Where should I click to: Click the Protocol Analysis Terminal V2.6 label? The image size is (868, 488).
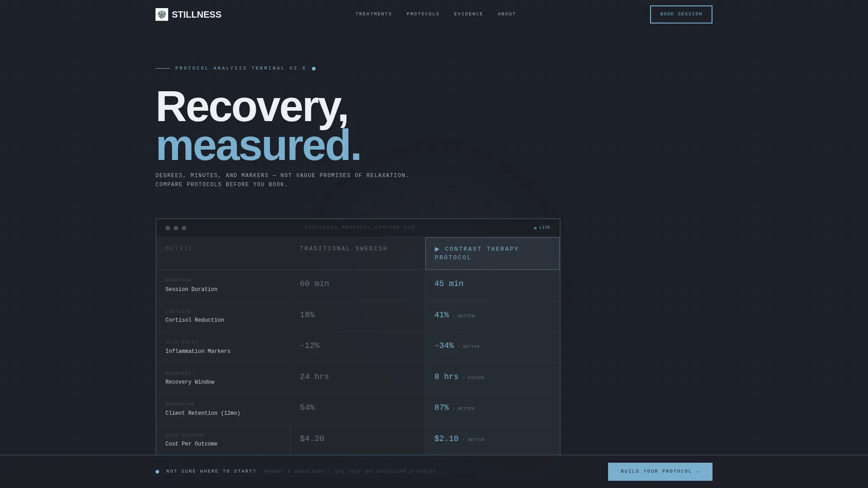[x=241, y=68]
